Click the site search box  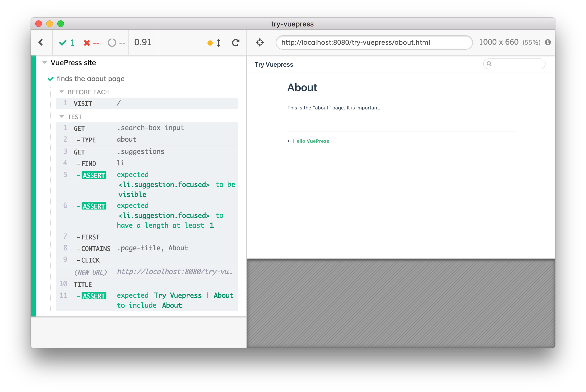[x=514, y=64]
